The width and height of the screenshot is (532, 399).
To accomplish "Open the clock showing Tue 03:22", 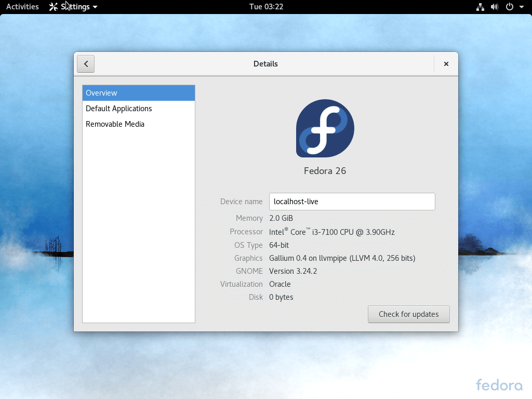I will click(x=266, y=7).
